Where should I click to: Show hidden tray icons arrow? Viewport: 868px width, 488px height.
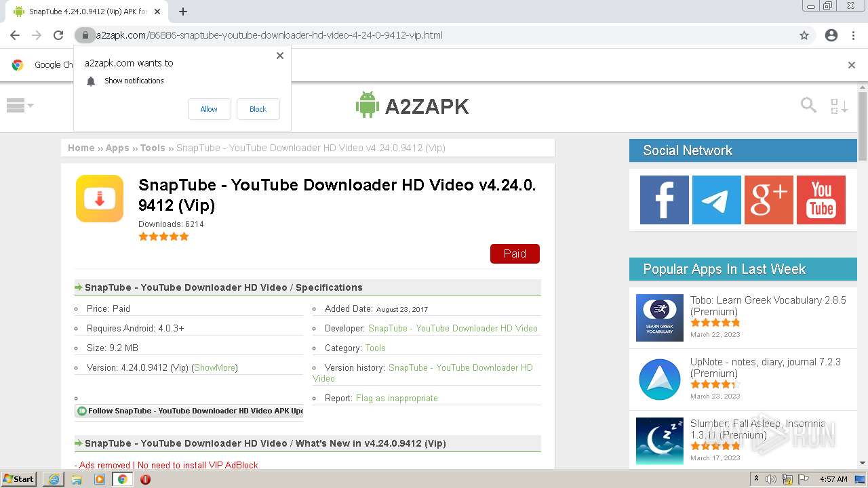(x=756, y=479)
